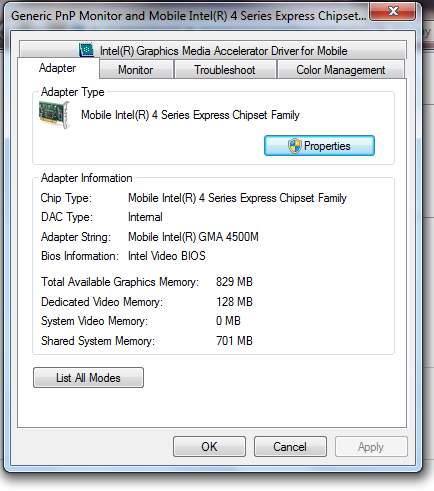Image resolution: width=434 pixels, height=491 pixels.
Task: Select adapter name under Adapter Type
Action: tap(190, 115)
